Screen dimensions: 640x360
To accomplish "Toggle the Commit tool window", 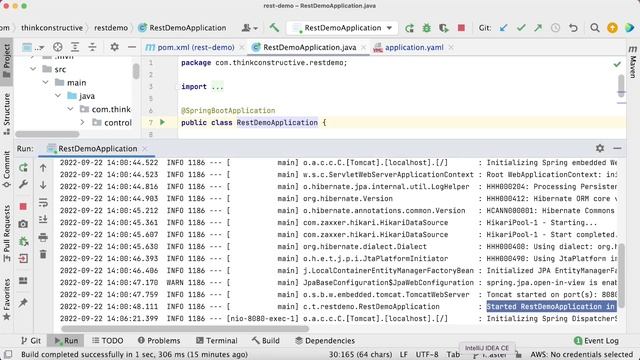I will pos(7,169).
